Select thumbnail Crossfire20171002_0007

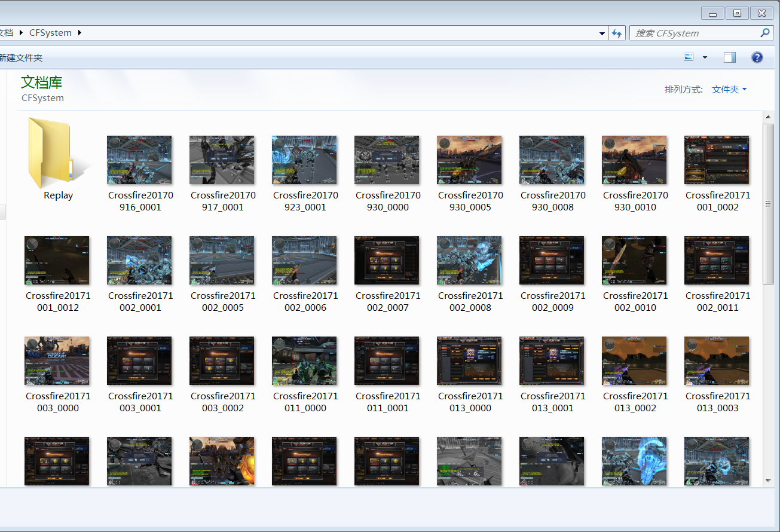(387, 261)
